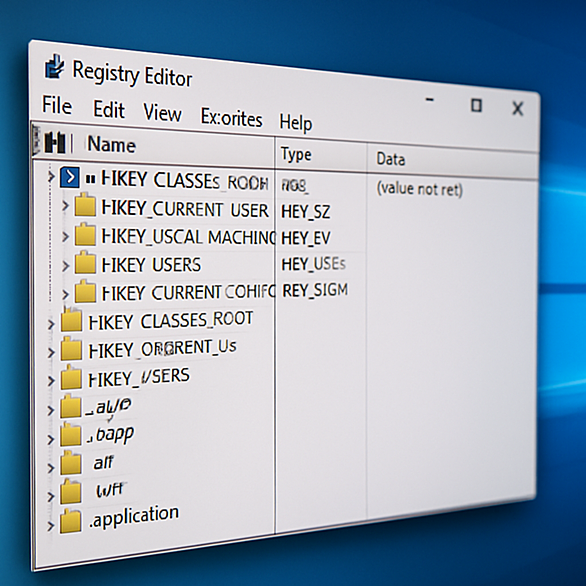Click the Name column header
The height and width of the screenshot is (586, 586).
111,144
